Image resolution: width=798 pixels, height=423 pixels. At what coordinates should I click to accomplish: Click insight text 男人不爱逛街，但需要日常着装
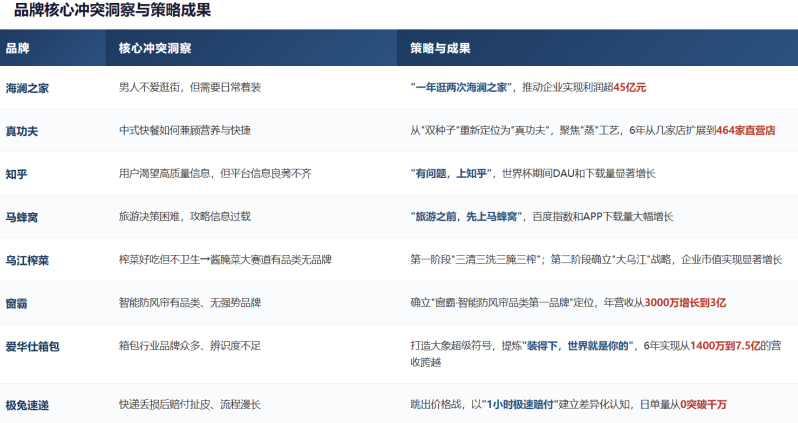[190, 88]
